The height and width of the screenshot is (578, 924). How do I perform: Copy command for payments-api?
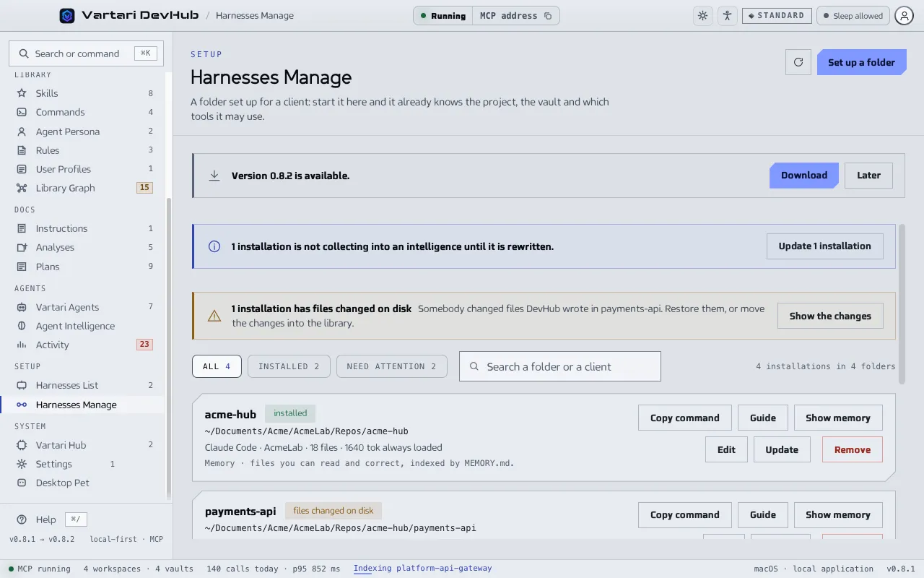[684, 514]
